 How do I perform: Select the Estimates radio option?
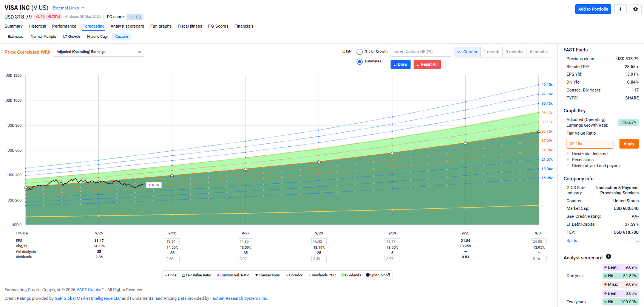coord(360,62)
